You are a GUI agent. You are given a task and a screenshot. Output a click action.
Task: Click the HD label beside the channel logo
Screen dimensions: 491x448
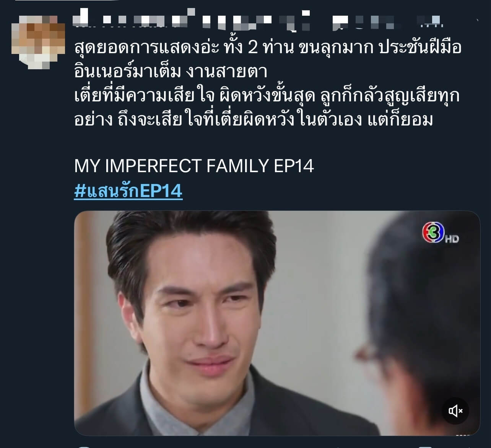tap(452, 239)
